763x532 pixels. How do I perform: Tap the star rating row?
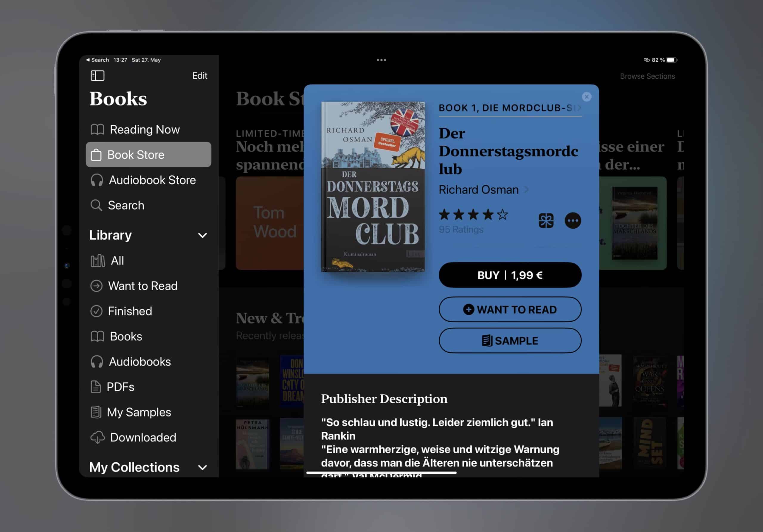[x=474, y=215]
